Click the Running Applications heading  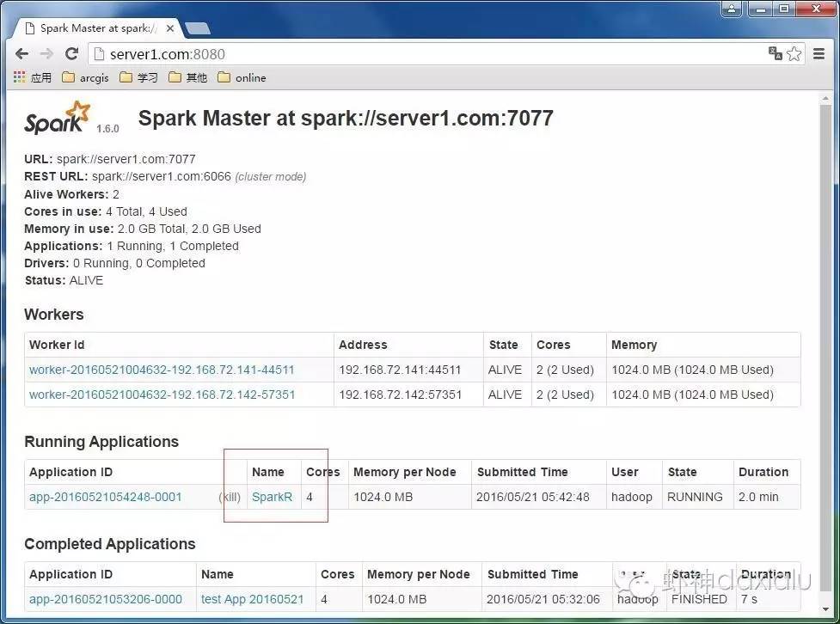(x=101, y=441)
